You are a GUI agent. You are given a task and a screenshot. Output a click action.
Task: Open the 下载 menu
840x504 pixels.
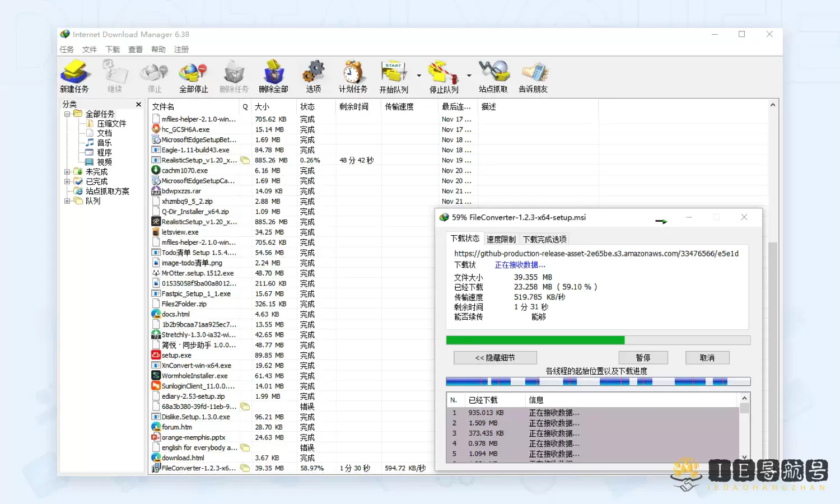113,49
